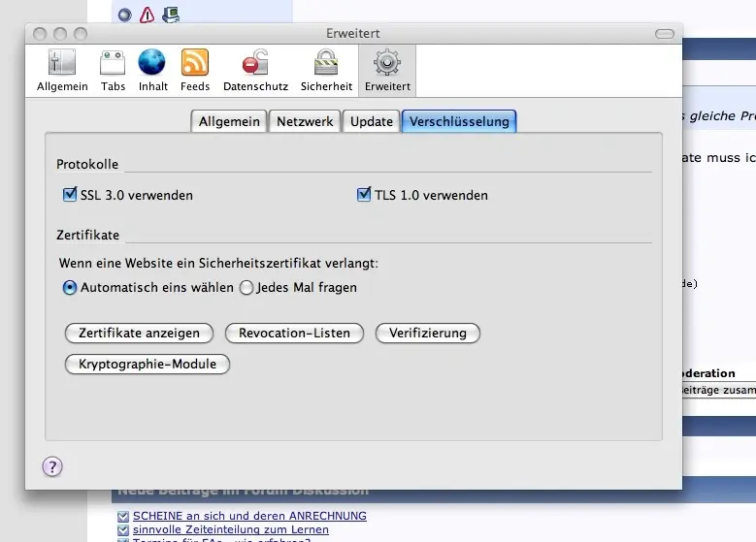This screenshot has height=542, width=756.
Task: Open the Feeds RSS preferences pane
Action: (195, 71)
